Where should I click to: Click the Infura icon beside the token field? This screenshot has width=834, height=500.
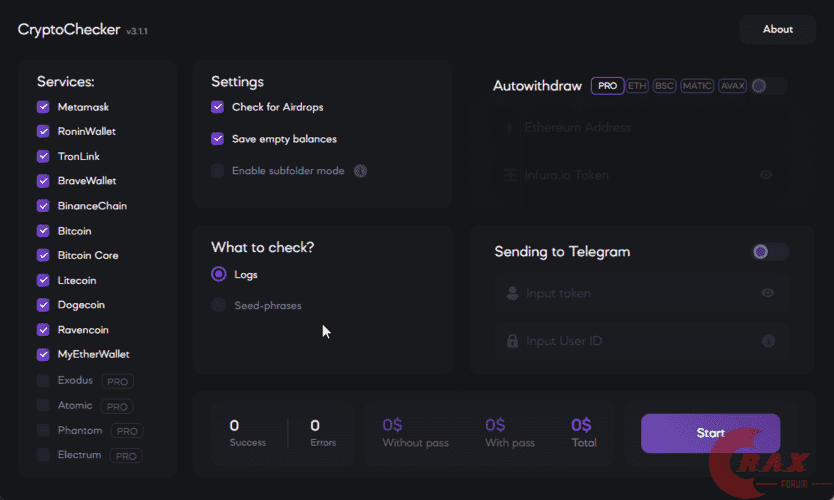[x=510, y=175]
